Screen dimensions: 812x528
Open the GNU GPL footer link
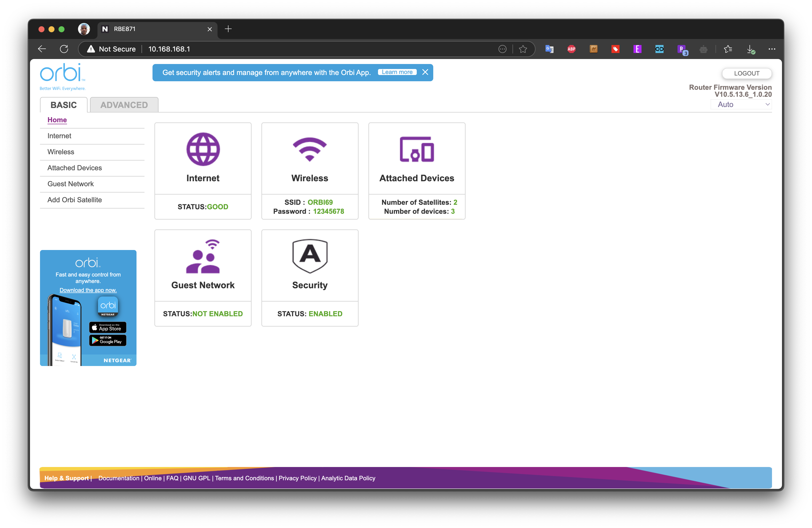[x=196, y=478]
